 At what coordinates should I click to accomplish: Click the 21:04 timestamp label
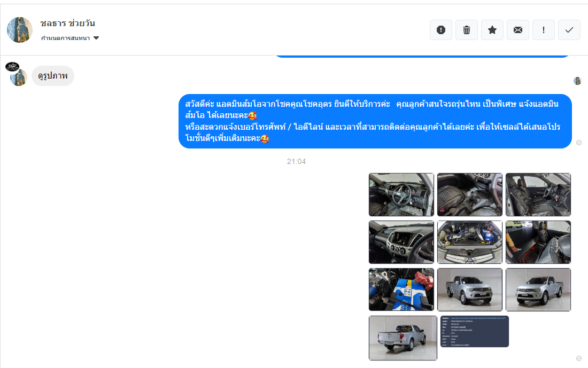point(296,161)
